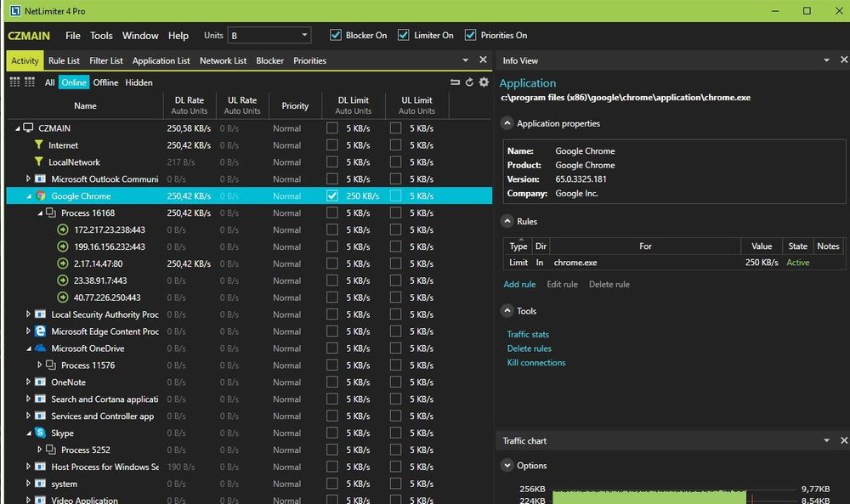Viewport: 850px width, 504px height.
Task: Open Traffic stats tool link
Action: point(528,334)
